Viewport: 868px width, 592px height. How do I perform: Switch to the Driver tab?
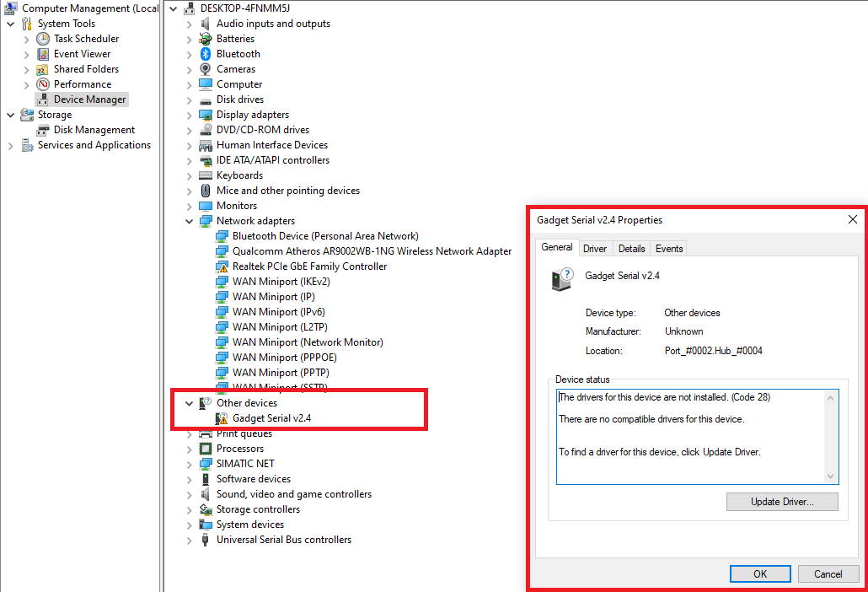pyautogui.click(x=595, y=248)
